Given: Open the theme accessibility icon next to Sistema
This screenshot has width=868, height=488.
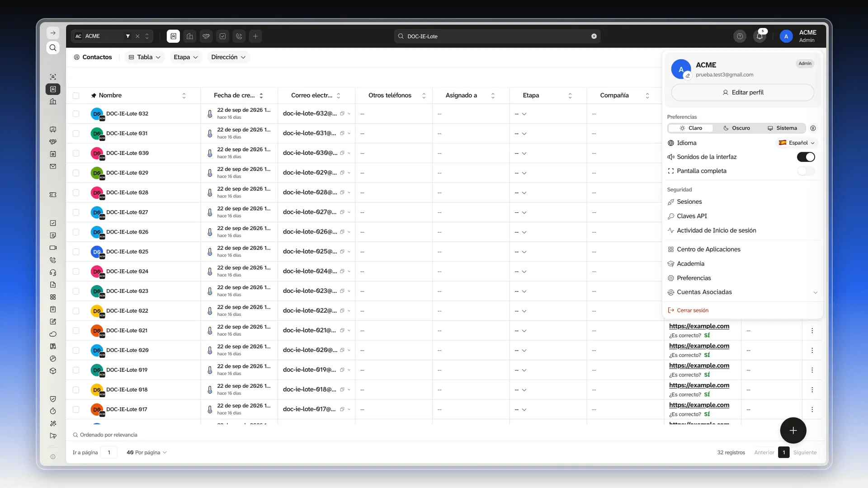Looking at the screenshot, I should tap(813, 128).
